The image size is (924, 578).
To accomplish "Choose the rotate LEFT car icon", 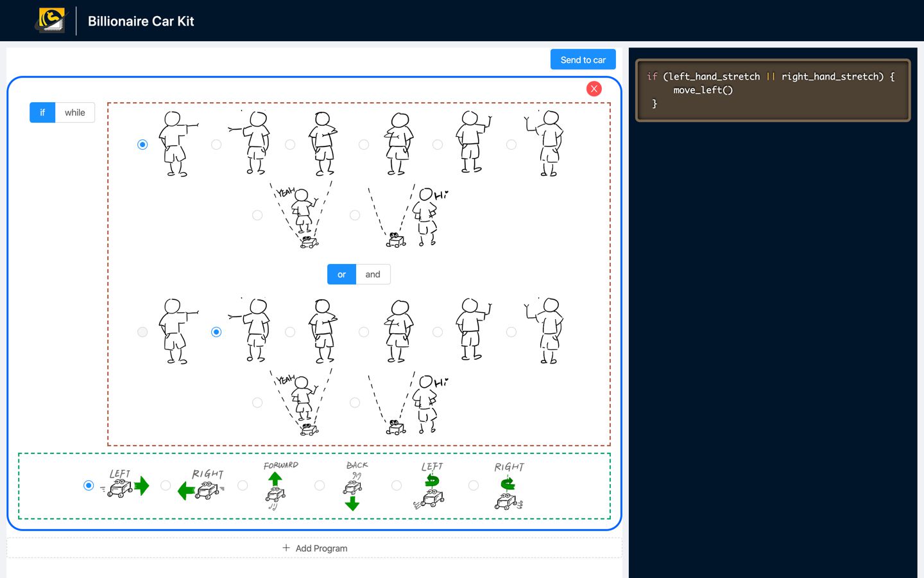I will [431, 486].
